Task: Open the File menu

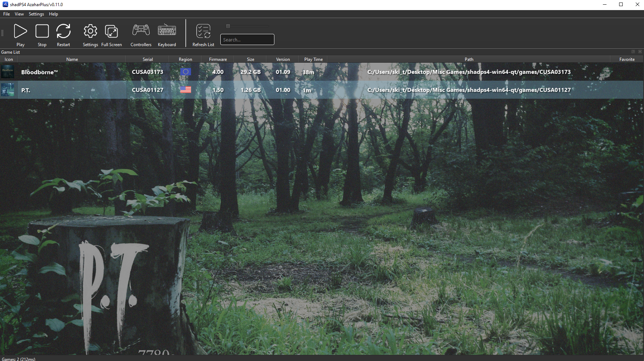Action: 6,14
